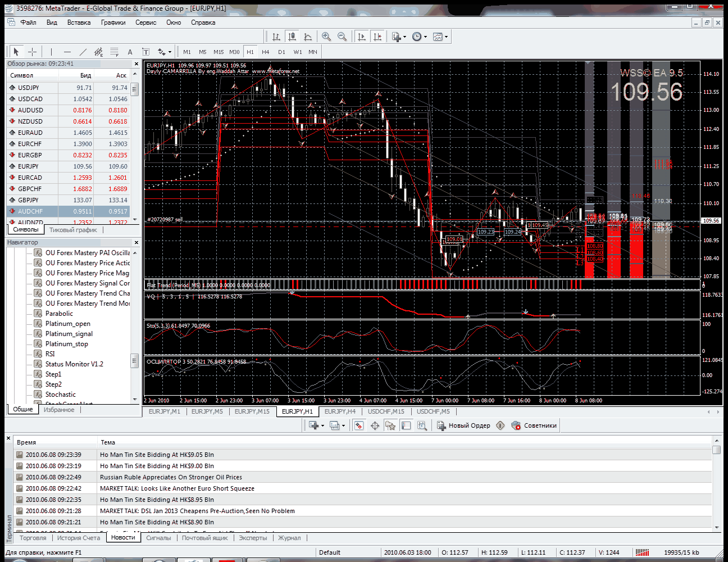This screenshot has height=562, width=728.
Task: Set timeframe to H4
Action: [x=266, y=52]
